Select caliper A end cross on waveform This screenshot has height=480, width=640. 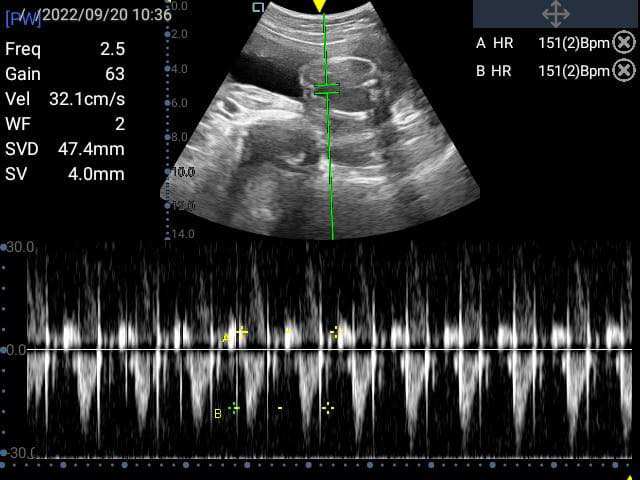click(x=336, y=331)
